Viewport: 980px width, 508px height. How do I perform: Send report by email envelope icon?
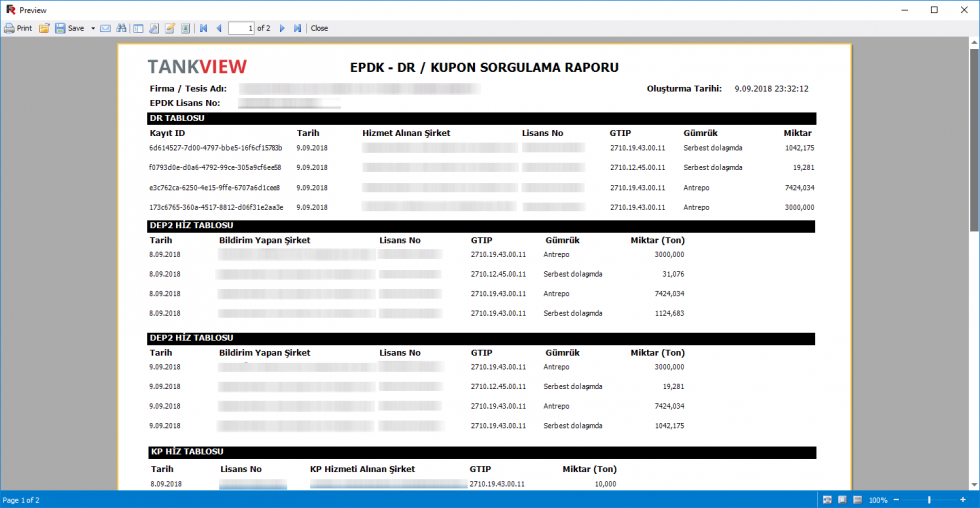(106, 28)
